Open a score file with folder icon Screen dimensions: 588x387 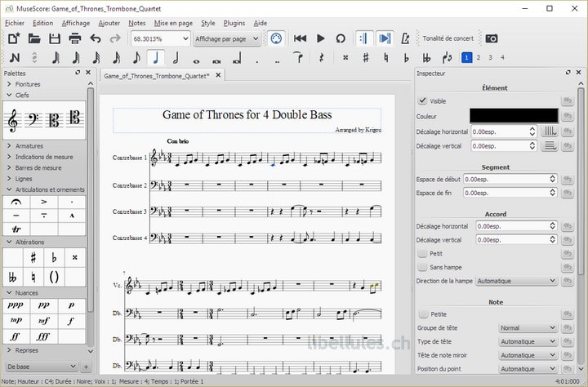pyautogui.click(x=34, y=38)
